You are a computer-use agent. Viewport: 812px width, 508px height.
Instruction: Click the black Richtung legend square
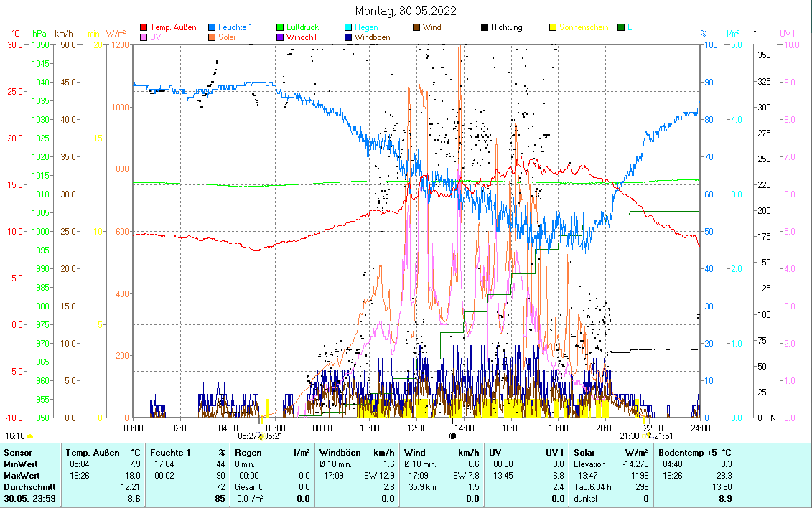point(485,27)
